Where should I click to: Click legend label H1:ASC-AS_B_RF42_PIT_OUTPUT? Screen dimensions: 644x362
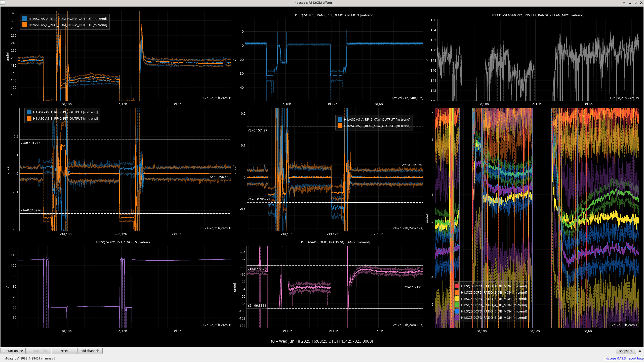pos(65,118)
